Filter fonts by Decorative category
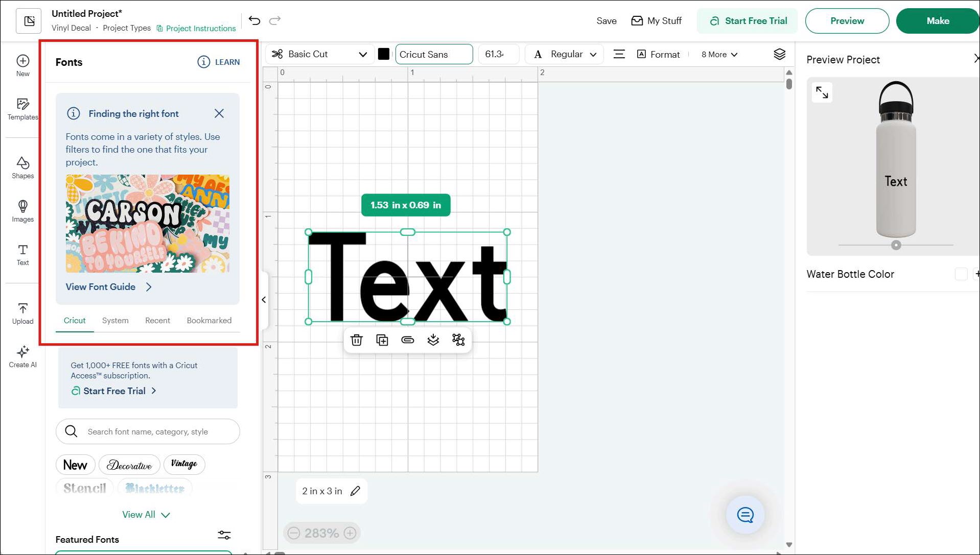Image resolution: width=980 pixels, height=555 pixels. click(129, 465)
